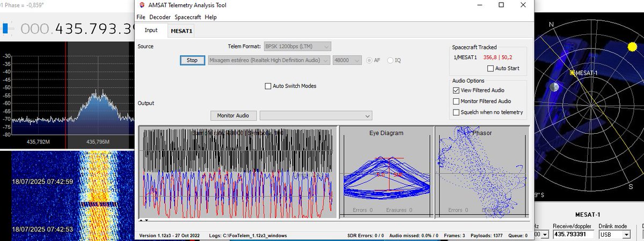Open the Spacecraft menu
This screenshot has width=644, height=241.
pyautogui.click(x=188, y=17)
